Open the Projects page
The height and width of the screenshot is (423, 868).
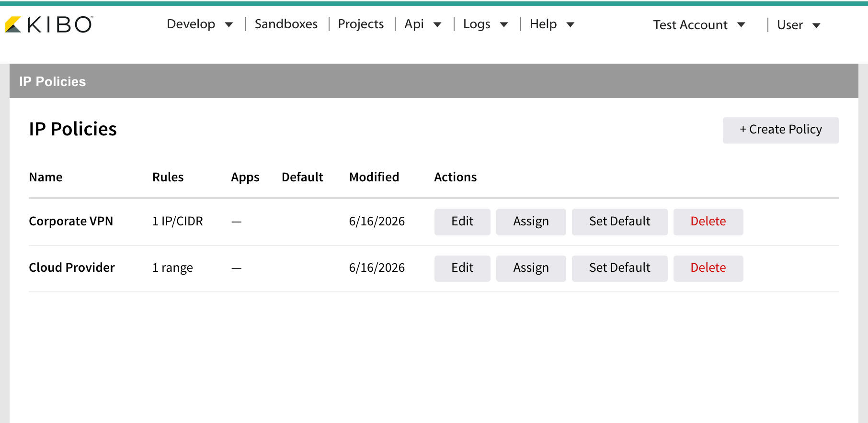(x=361, y=24)
